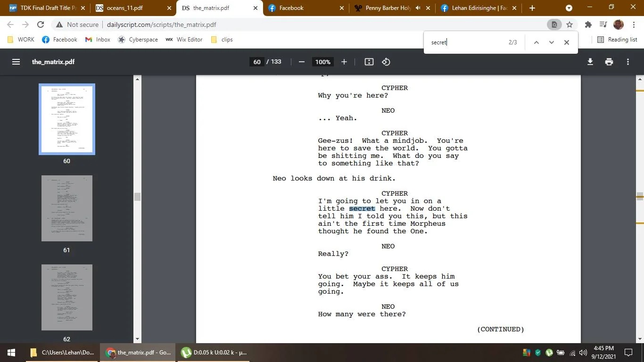View Not secure site information
The width and height of the screenshot is (644, 362).
coord(77,25)
